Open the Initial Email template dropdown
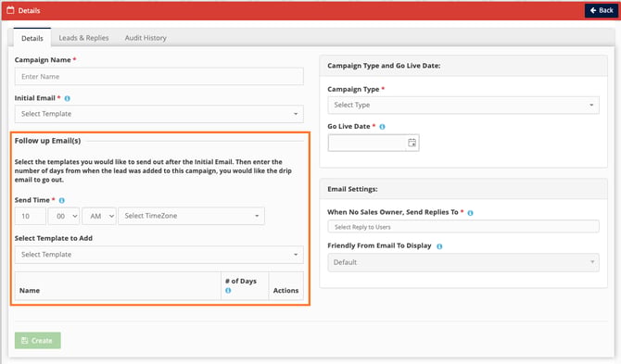This screenshot has width=621, height=364. click(x=159, y=114)
